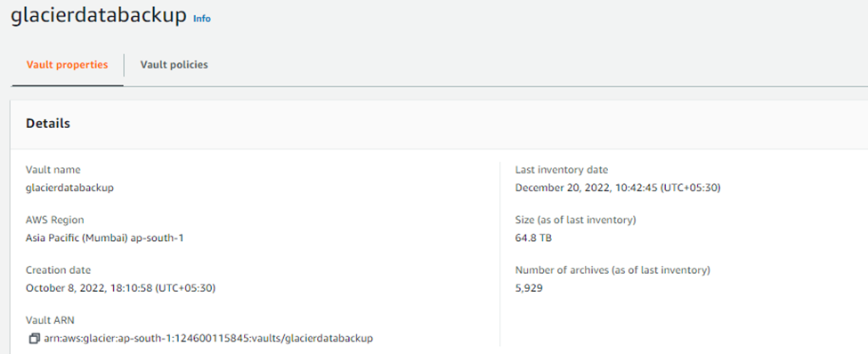Select the December 20, 2022 inventory timestamp
This screenshot has height=354, width=868.
(618, 188)
